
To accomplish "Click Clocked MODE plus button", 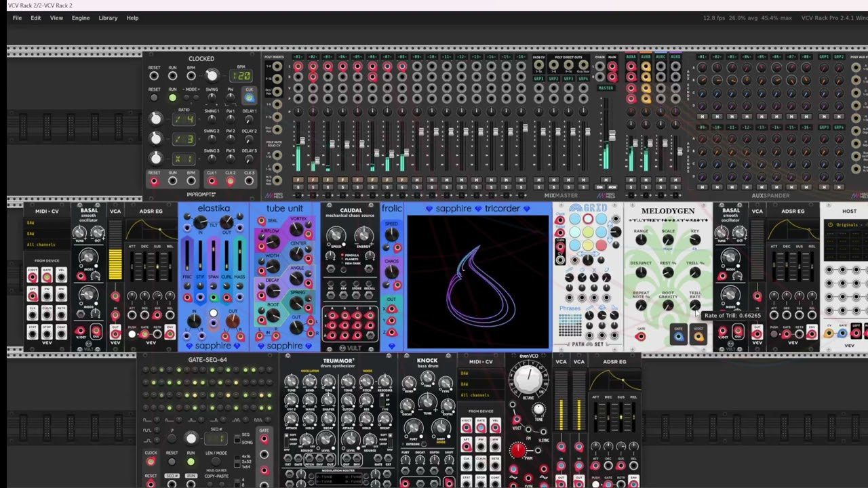I will click(197, 98).
